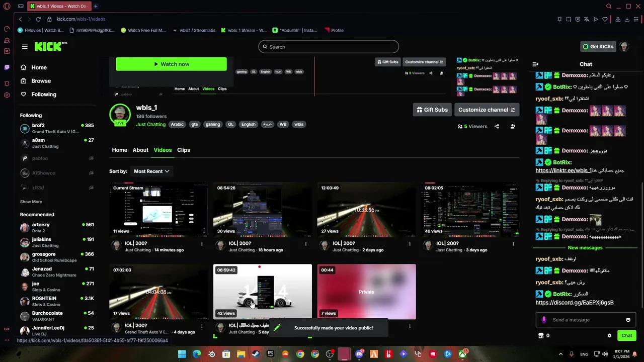Image resolution: width=644 pixels, height=362 pixels.
Task: Send message with Chat button
Action: [626, 336]
